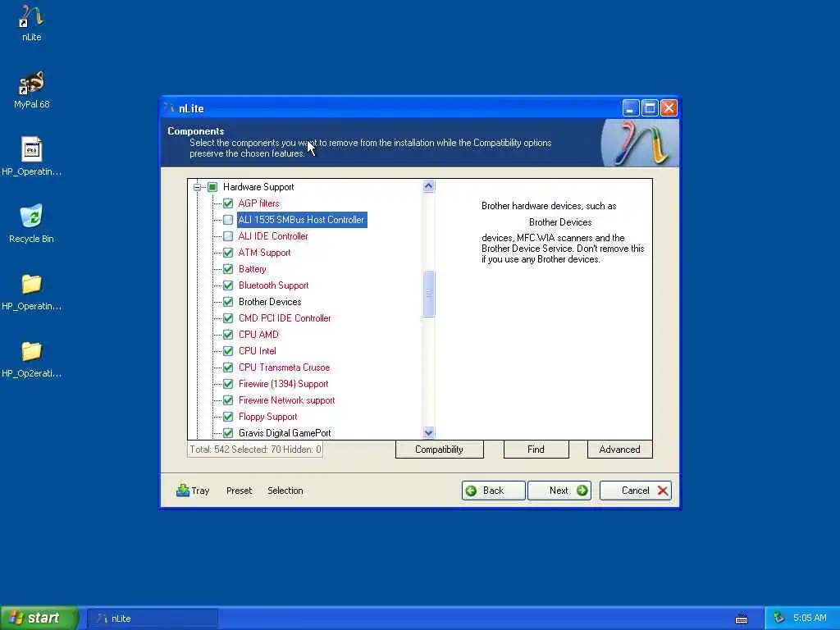The height and width of the screenshot is (630, 840).
Task: Open the Preset menu
Action: pos(239,491)
